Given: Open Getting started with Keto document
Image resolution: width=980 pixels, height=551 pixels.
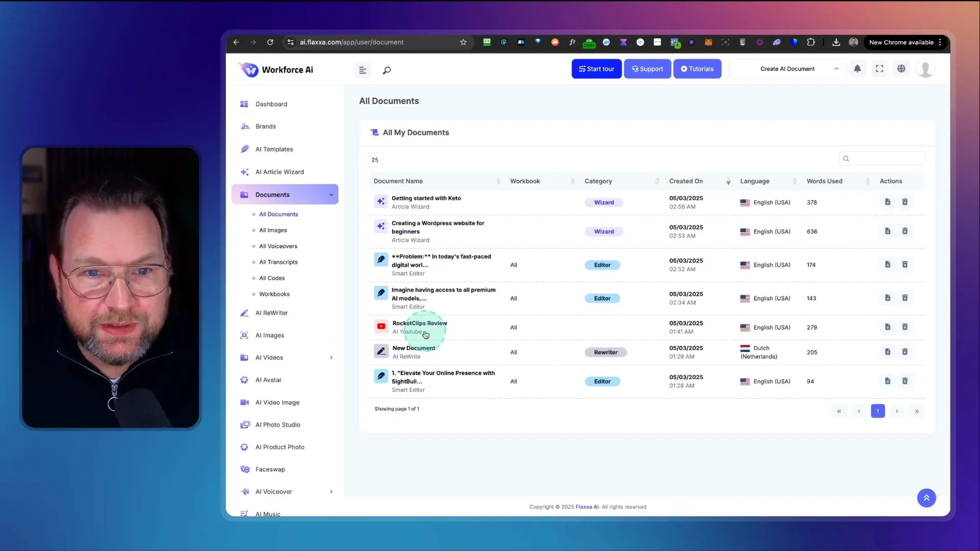Looking at the screenshot, I should [426, 198].
